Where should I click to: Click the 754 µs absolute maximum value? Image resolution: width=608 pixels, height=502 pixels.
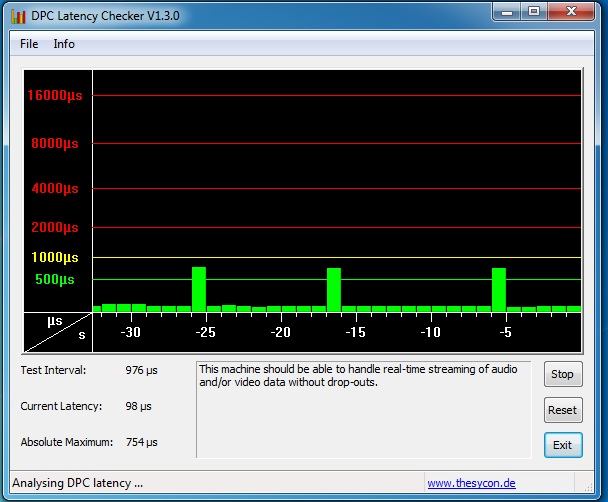click(x=141, y=442)
